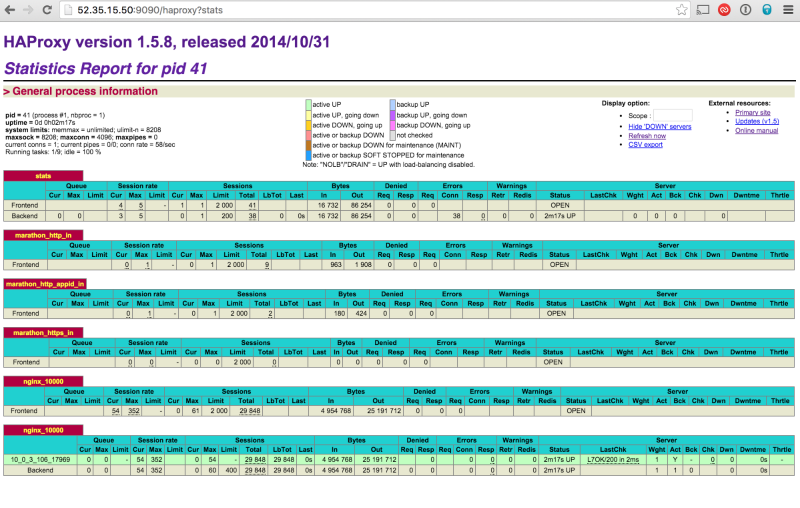Click the red circular extension icon
This screenshot has width=800, height=508.
click(x=724, y=10)
